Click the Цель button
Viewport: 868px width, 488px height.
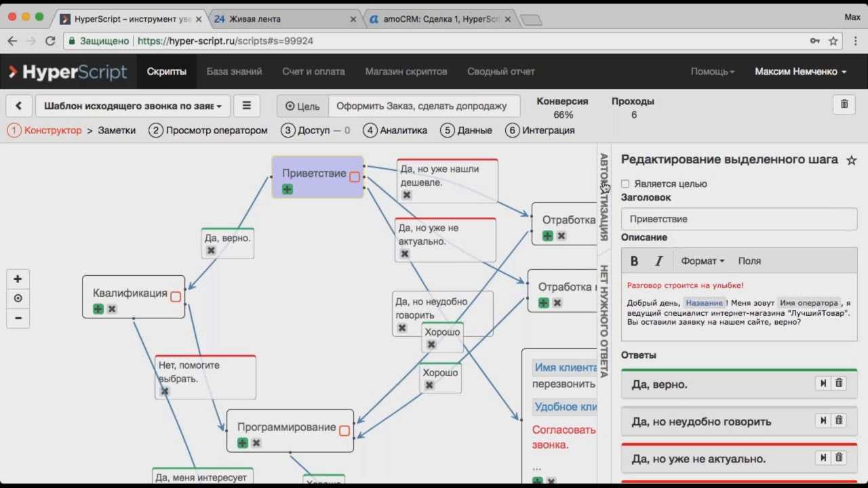(x=302, y=106)
